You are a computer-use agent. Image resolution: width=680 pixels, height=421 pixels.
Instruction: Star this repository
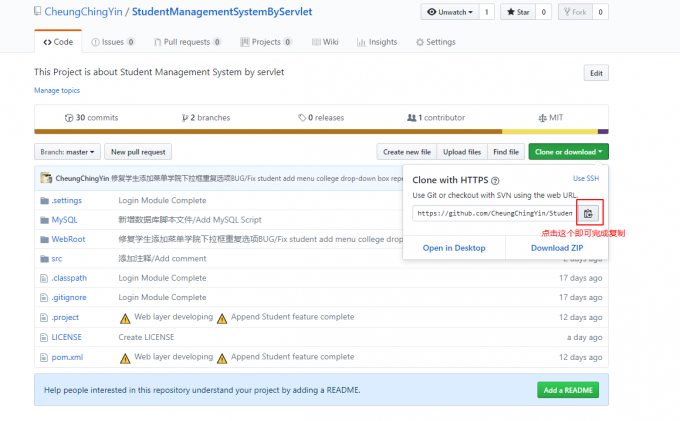click(518, 12)
